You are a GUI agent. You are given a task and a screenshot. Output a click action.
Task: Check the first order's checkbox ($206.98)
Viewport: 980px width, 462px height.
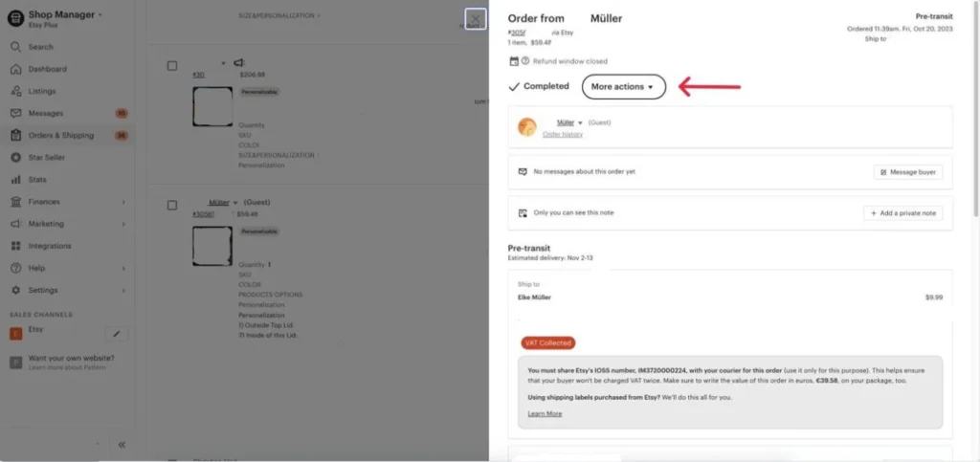click(x=172, y=66)
